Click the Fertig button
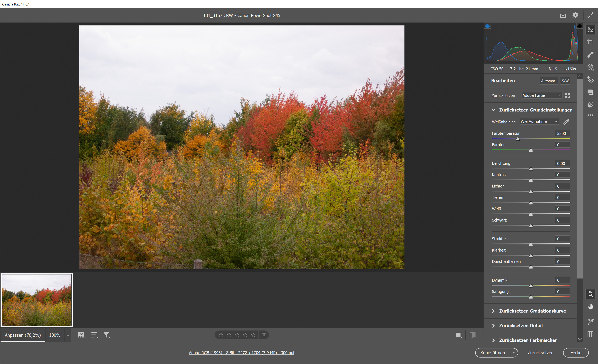 point(576,353)
